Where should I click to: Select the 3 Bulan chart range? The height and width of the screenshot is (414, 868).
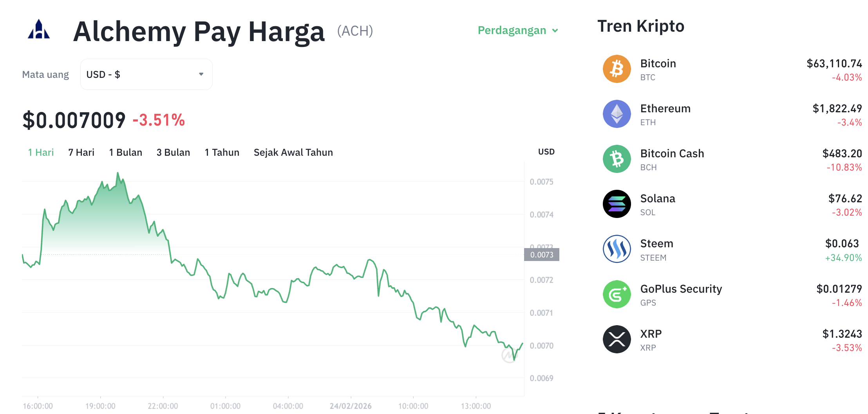[173, 153]
